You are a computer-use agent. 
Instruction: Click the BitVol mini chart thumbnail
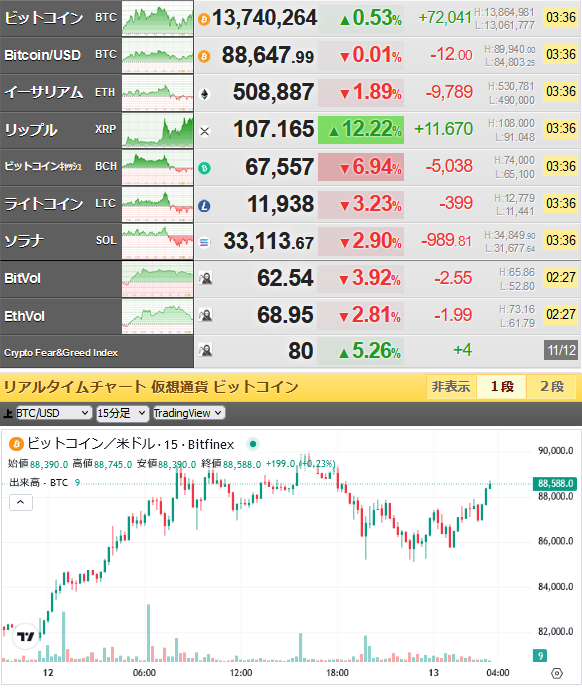[x=158, y=279]
